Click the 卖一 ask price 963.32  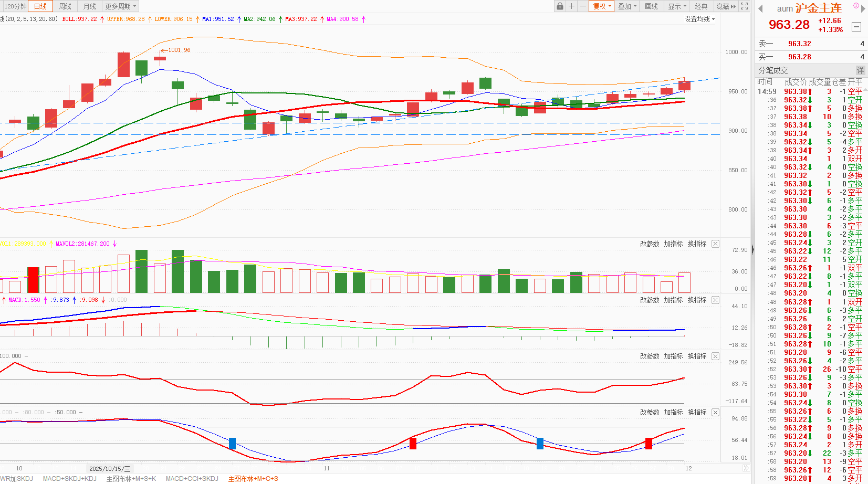click(x=799, y=44)
